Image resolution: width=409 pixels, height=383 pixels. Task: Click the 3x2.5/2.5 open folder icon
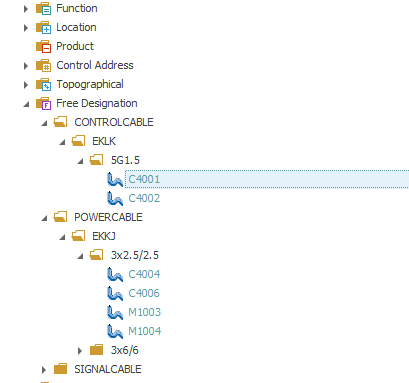click(x=96, y=255)
